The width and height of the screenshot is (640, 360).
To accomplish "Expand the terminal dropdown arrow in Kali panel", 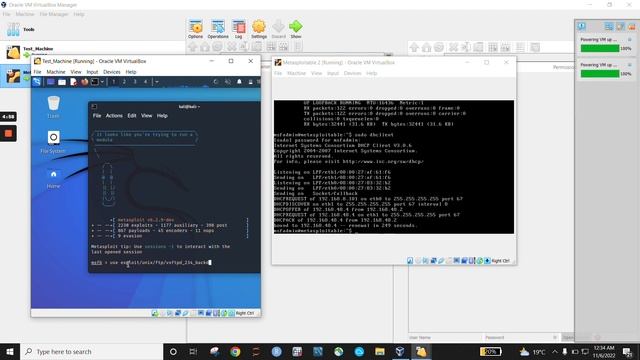I will tap(102, 82).
